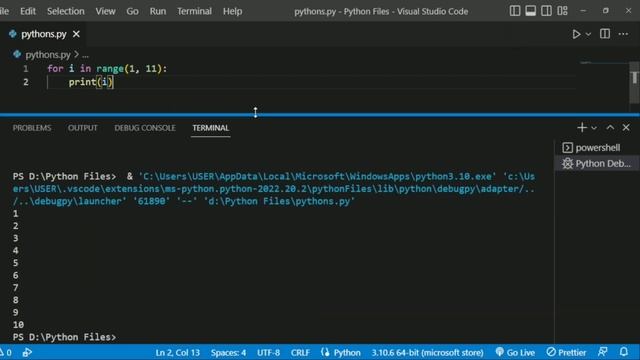The width and height of the screenshot is (640, 360).
Task: Click the blue panel resize sash
Action: [x=320, y=115]
